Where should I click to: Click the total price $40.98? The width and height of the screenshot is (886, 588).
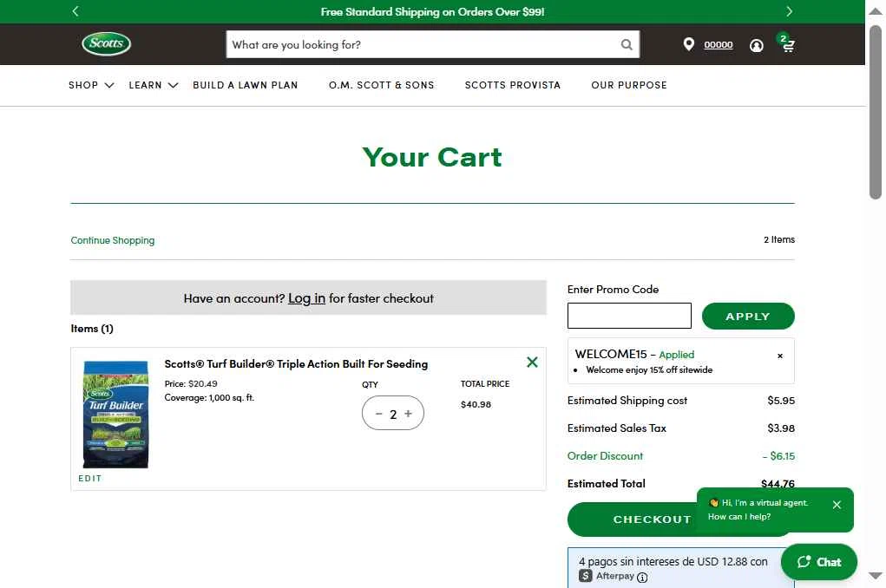pyautogui.click(x=476, y=404)
